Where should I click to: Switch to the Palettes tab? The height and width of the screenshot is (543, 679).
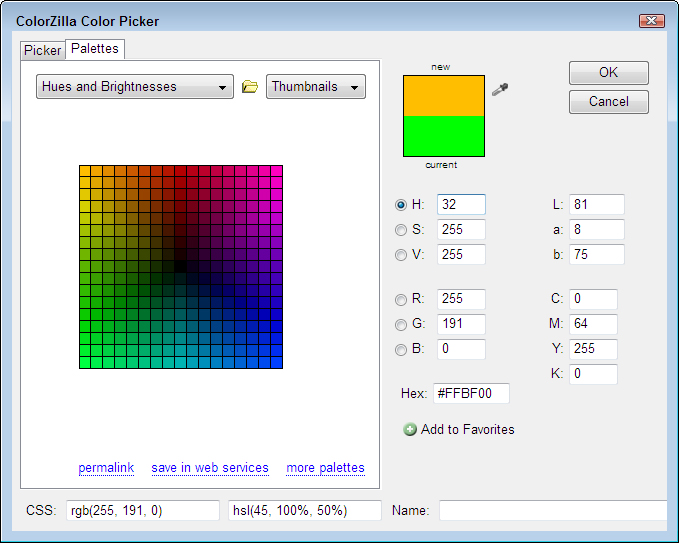(95, 49)
